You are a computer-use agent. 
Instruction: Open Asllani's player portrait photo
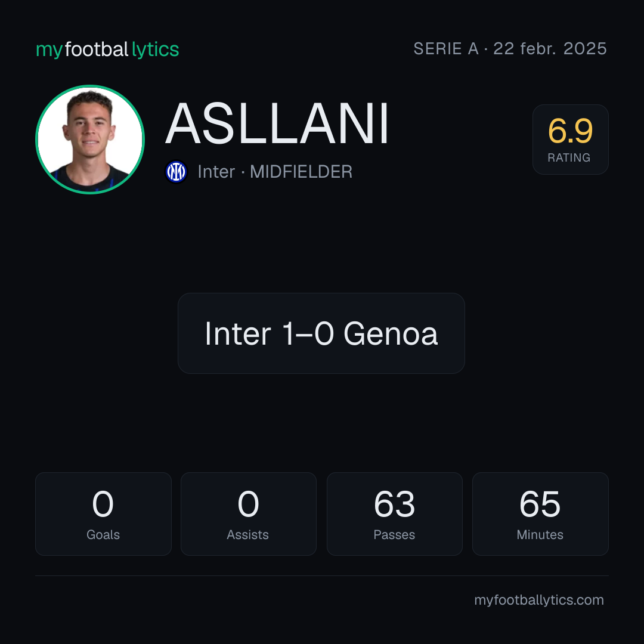point(90,140)
